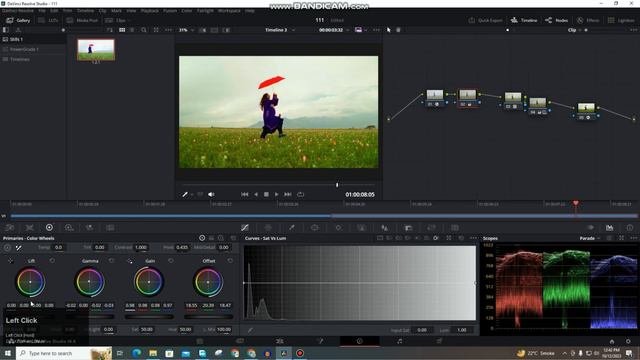Open the Fairlight menu
Image resolution: width=640 pixels, height=360 pixels.
[x=205, y=11]
